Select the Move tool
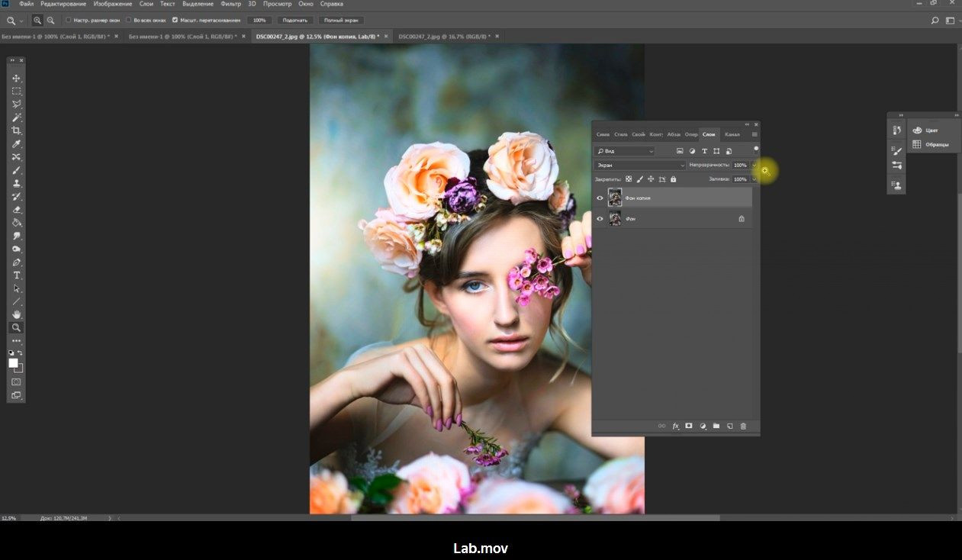The width and height of the screenshot is (962, 560). [x=16, y=79]
